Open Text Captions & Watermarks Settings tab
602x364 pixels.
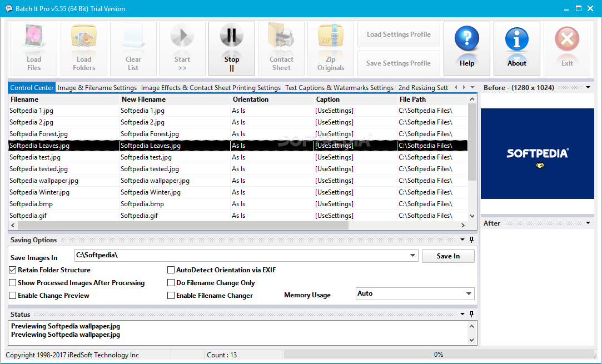[339, 88]
